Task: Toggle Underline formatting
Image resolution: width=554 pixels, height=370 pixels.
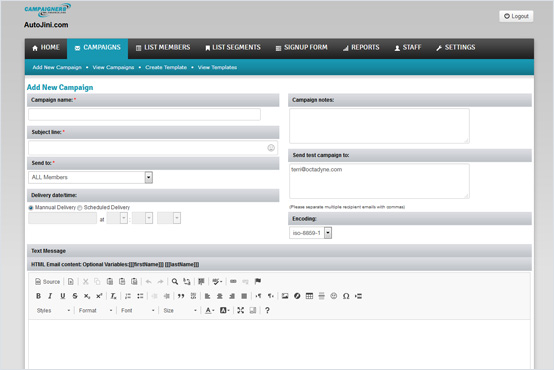Action: tap(63, 296)
